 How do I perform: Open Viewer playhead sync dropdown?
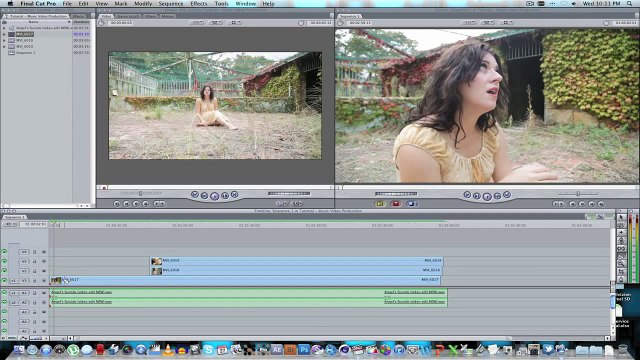coord(216,23)
